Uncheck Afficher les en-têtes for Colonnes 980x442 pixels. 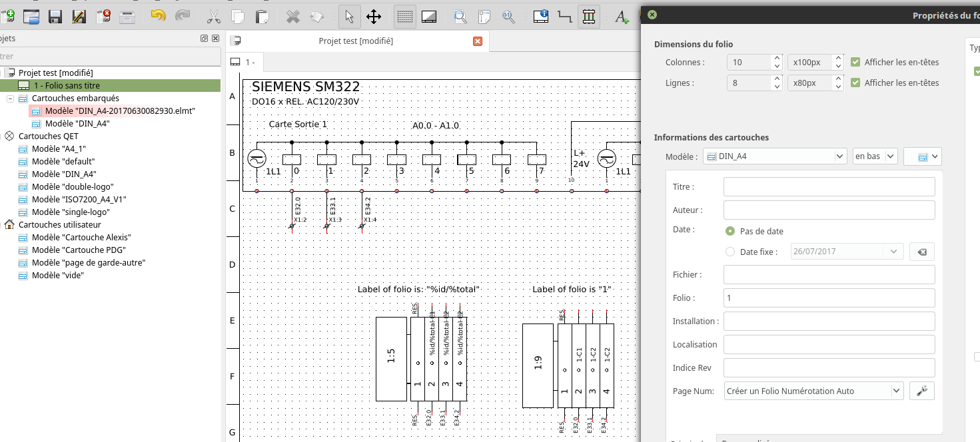point(856,63)
